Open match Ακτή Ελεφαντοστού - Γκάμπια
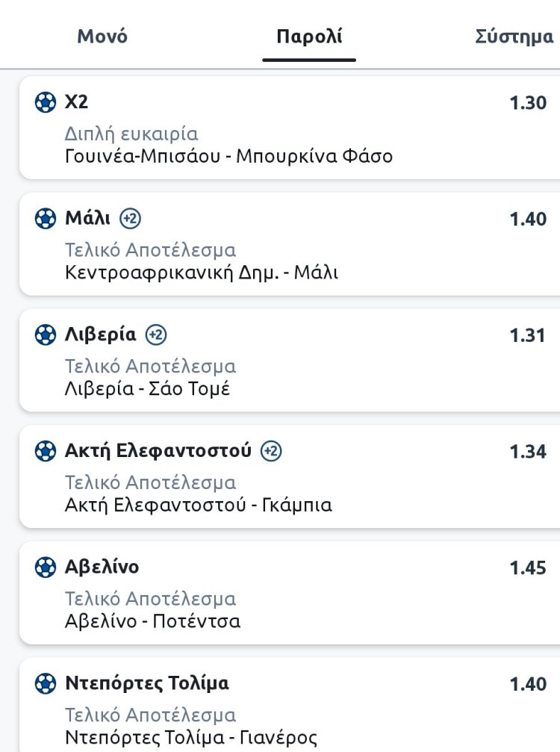 pyautogui.click(x=199, y=506)
